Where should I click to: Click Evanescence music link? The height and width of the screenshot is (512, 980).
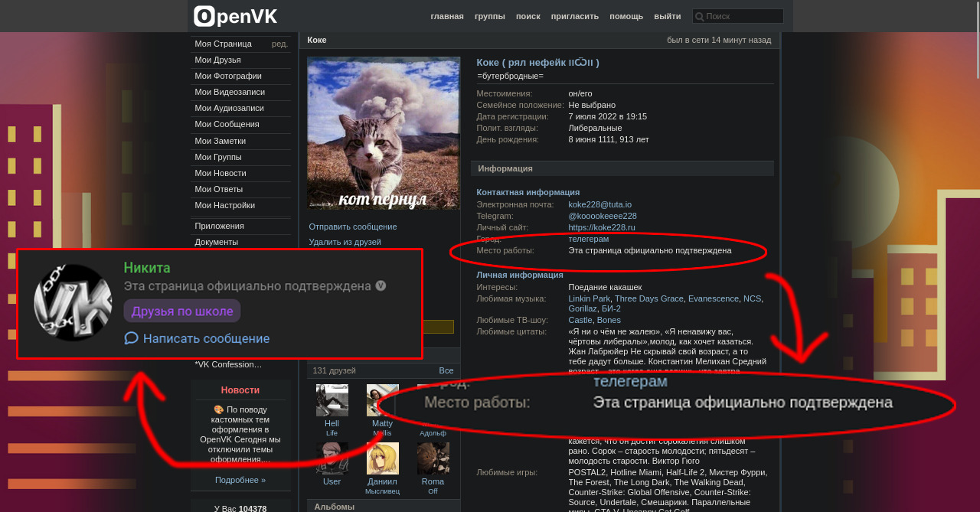tap(714, 298)
